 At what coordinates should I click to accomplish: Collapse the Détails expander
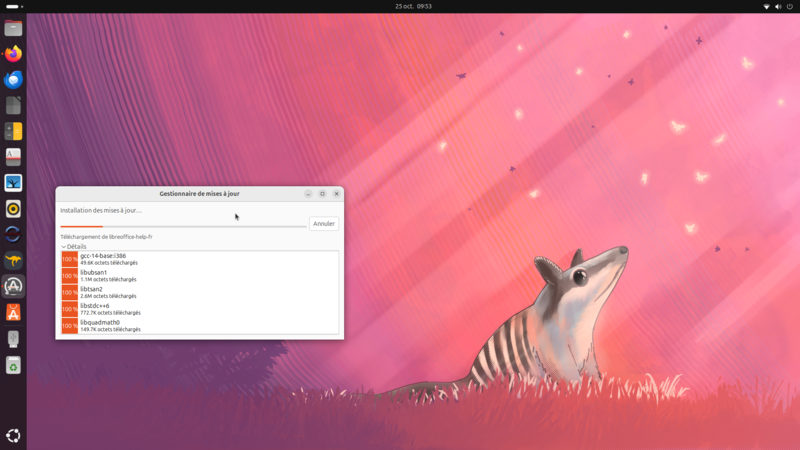pos(73,246)
